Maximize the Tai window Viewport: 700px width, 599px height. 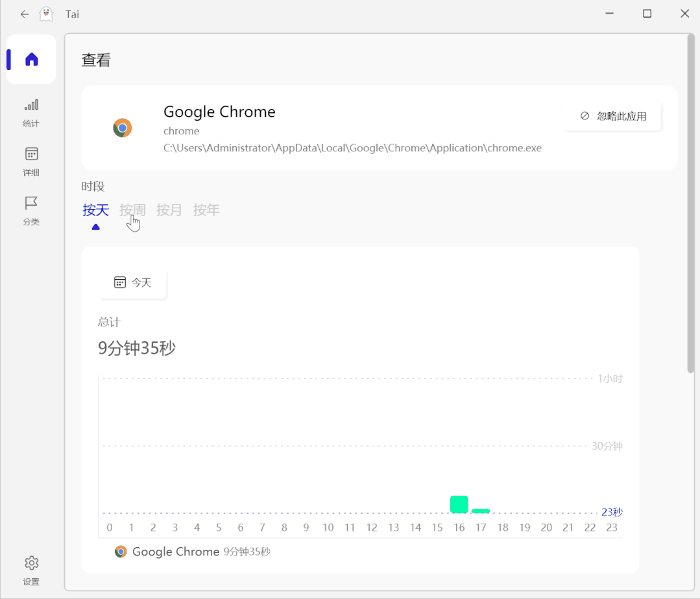647,14
